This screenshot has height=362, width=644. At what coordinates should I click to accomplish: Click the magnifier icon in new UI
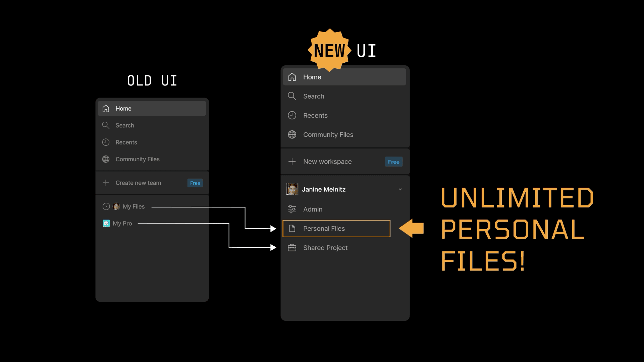pyautogui.click(x=292, y=96)
